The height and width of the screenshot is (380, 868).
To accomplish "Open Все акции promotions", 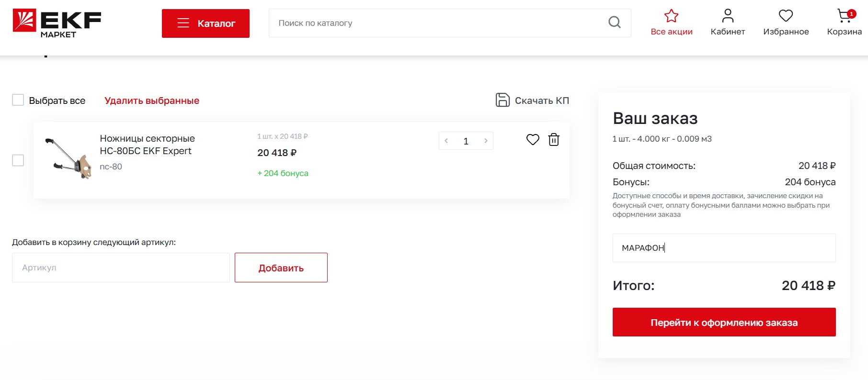I will tap(672, 23).
